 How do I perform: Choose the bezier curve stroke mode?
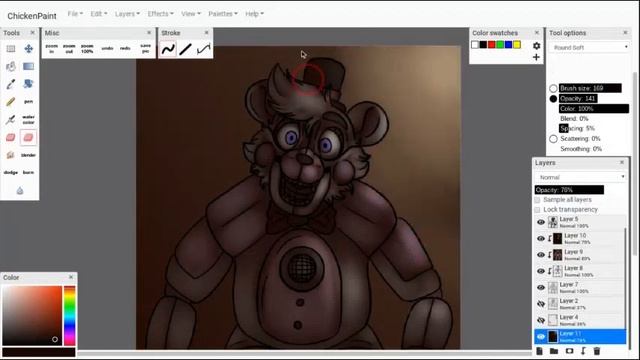click(x=203, y=49)
